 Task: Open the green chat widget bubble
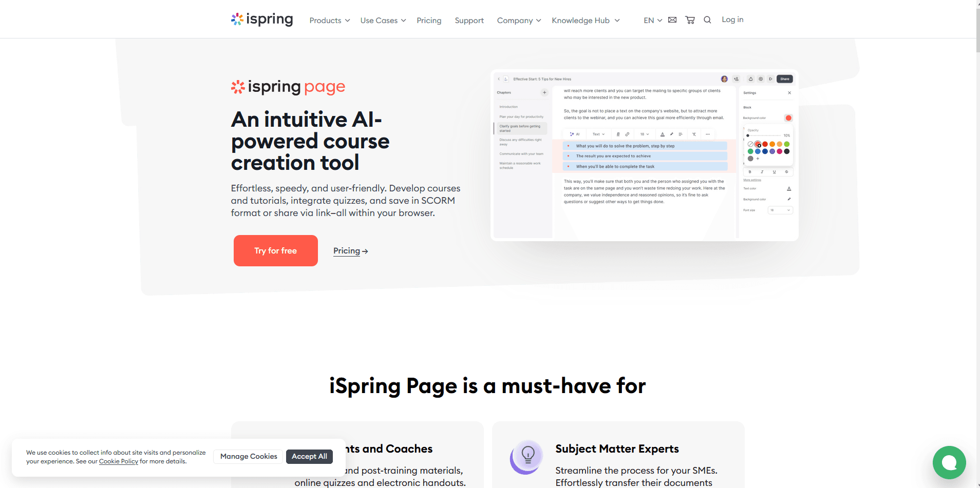(949, 462)
